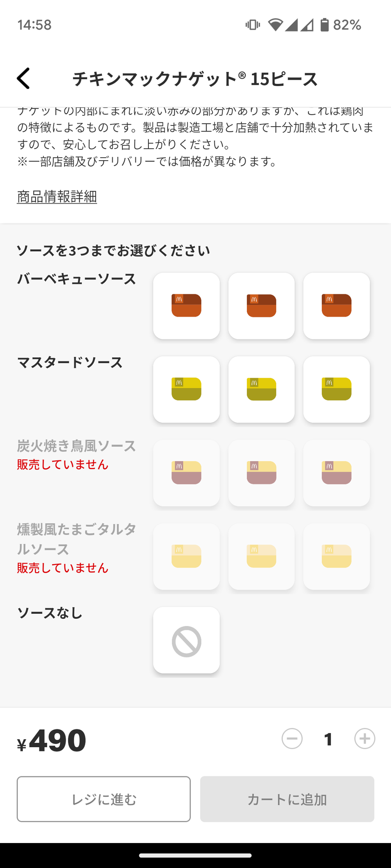Tap the third 炭火焼き鳥風ソース tile
Viewport: 391px width, 868px height.
tap(336, 473)
